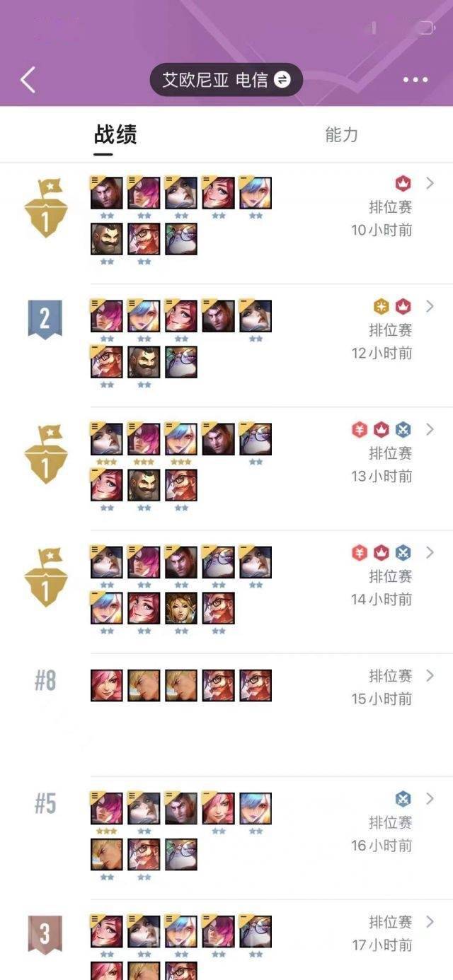Tap the #8 placement label
The width and height of the screenshot is (453, 980).
point(45,681)
